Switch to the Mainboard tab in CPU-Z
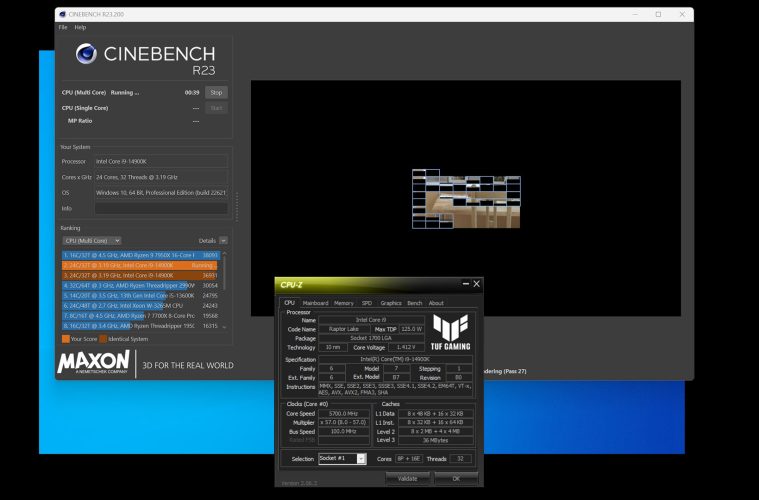This screenshot has height=500, width=759. coord(315,303)
